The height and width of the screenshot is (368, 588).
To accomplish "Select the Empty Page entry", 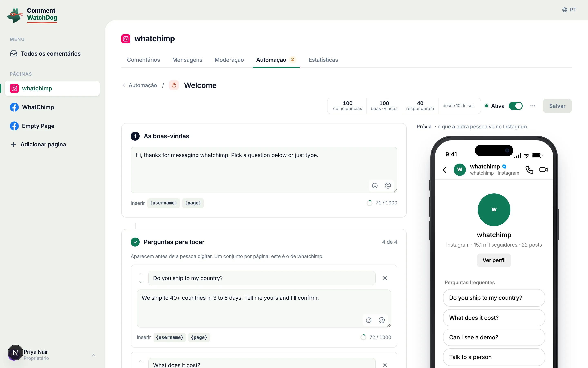I will tap(52, 126).
